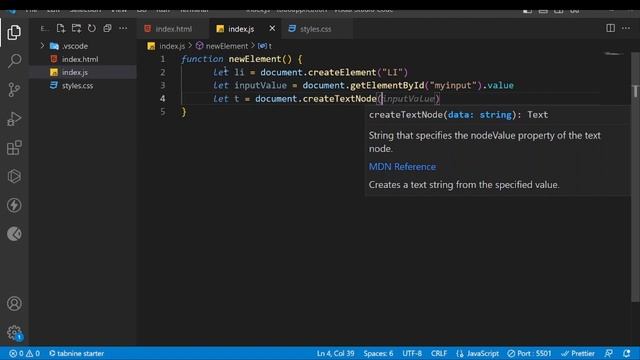The width and height of the screenshot is (640, 360).
Task: Open index.html in the file tree
Action: coord(80,59)
